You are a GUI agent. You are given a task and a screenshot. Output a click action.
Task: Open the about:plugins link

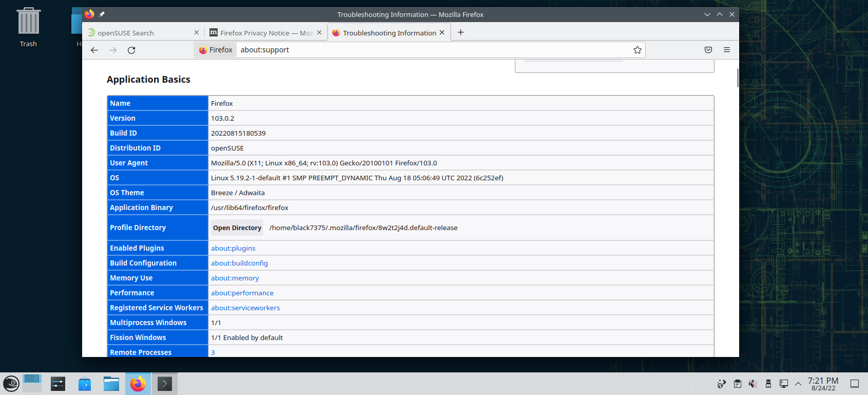pos(233,248)
